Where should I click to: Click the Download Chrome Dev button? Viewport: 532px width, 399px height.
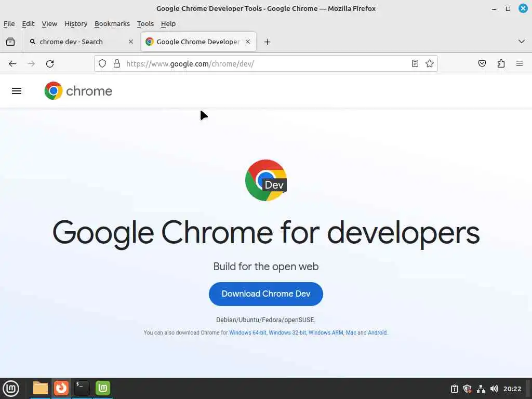pyautogui.click(x=266, y=294)
